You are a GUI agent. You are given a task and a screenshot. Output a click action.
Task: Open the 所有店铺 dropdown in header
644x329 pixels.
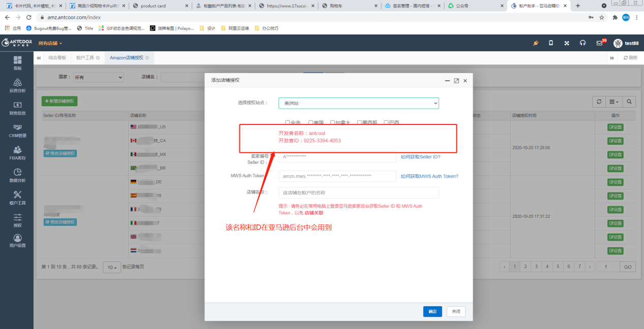coord(50,43)
